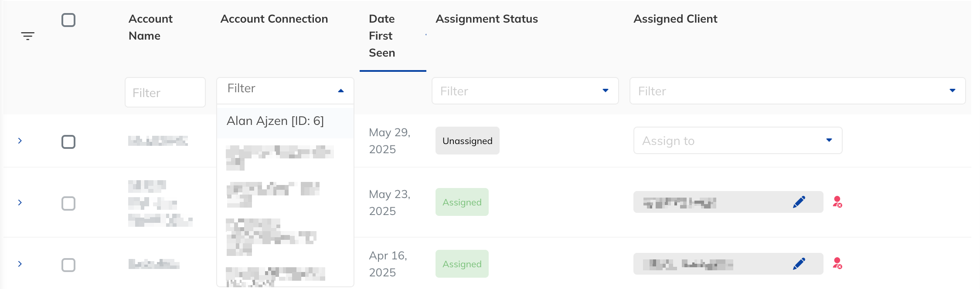980x289 pixels.
Task: Remove client assignment on May 23 row
Action: tap(837, 202)
